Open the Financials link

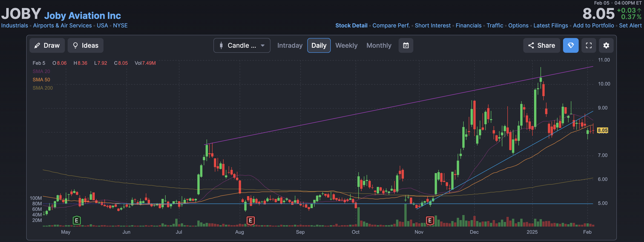[x=468, y=26]
